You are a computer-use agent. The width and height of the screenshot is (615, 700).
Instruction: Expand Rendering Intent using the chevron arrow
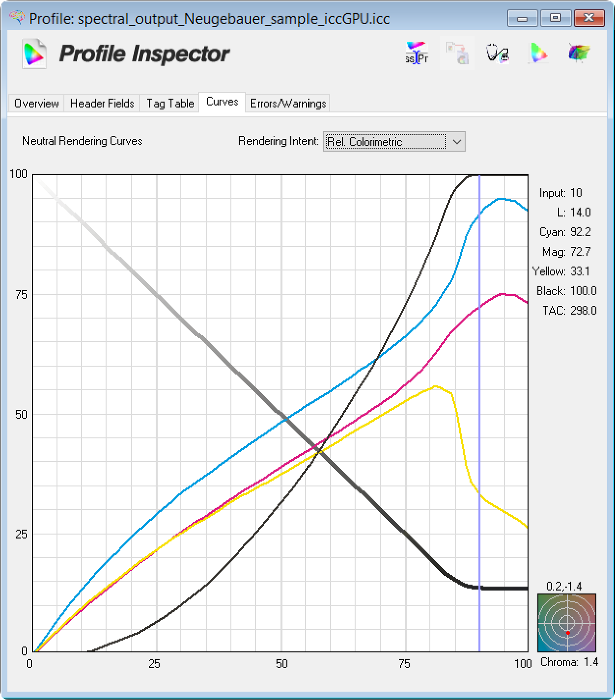(x=457, y=142)
